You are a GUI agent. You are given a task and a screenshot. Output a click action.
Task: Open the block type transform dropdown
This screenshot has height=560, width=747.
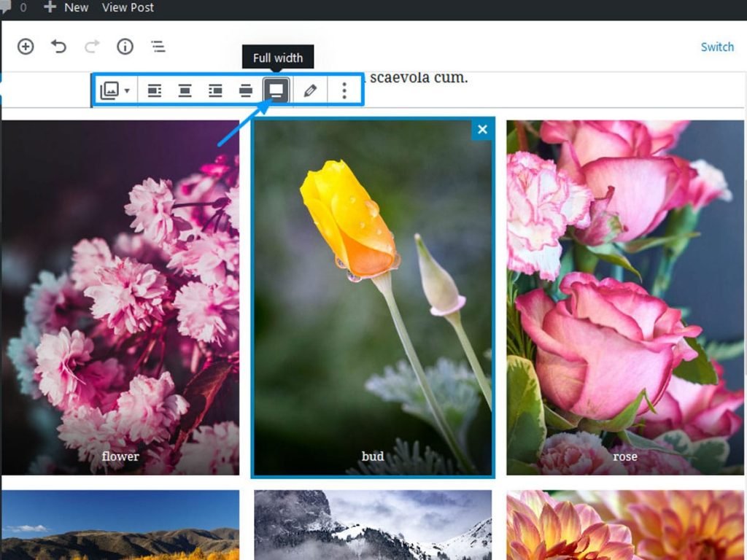pyautogui.click(x=114, y=90)
